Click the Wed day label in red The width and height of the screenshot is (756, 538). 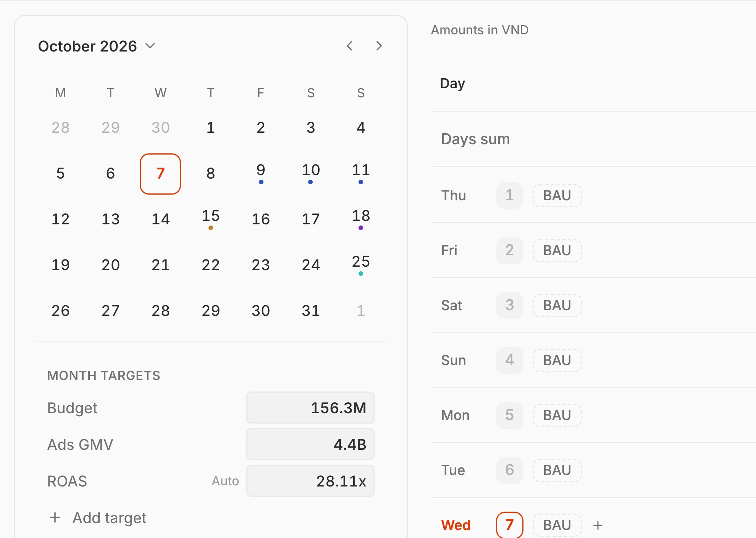(456, 525)
